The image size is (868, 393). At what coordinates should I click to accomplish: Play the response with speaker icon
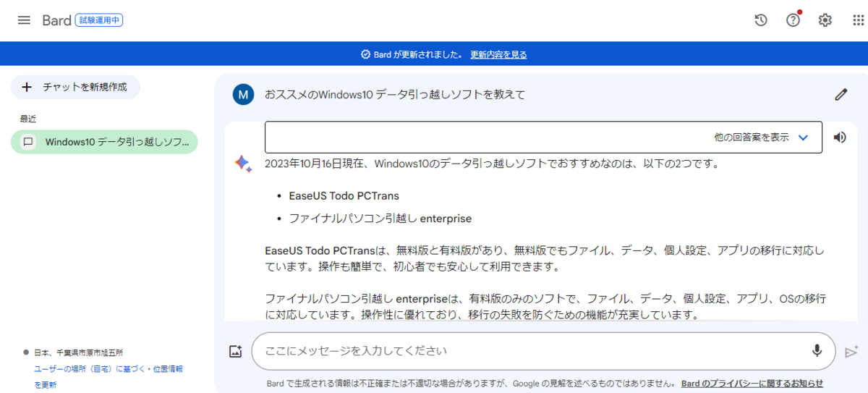pyautogui.click(x=840, y=137)
